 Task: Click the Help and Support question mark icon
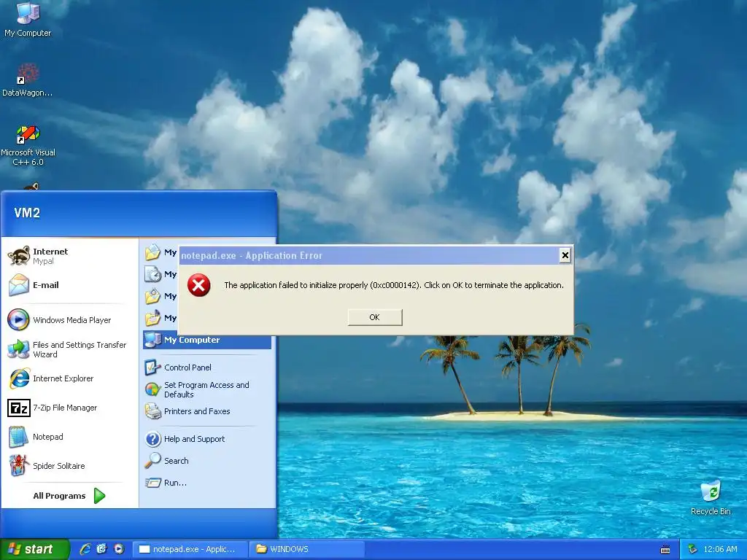coord(153,439)
